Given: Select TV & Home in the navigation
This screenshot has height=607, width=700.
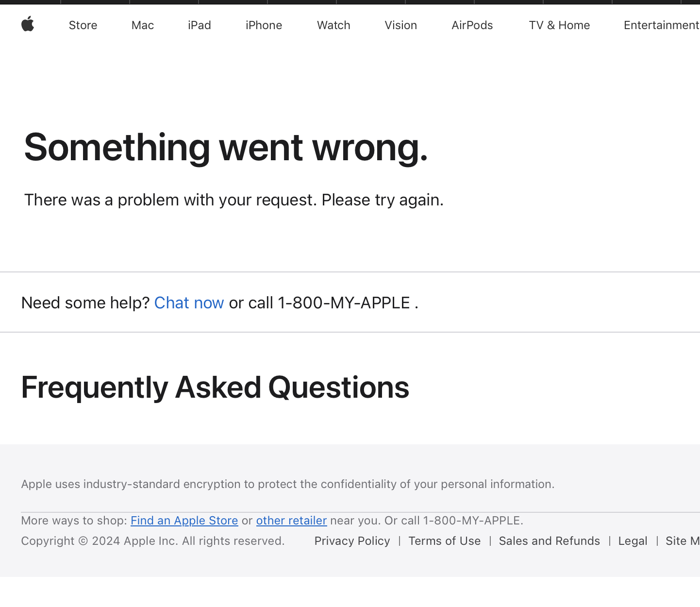Looking at the screenshot, I should click(x=559, y=25).
